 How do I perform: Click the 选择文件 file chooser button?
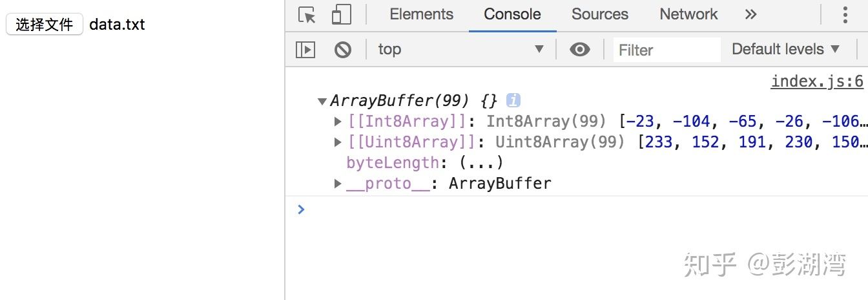tap(45, 25)
